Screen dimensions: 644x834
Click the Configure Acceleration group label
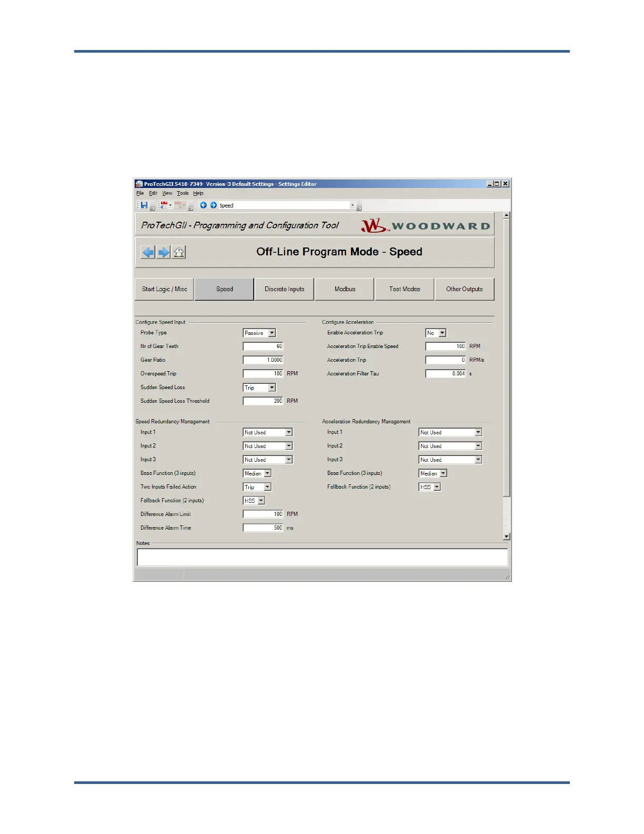pos(348,322)
